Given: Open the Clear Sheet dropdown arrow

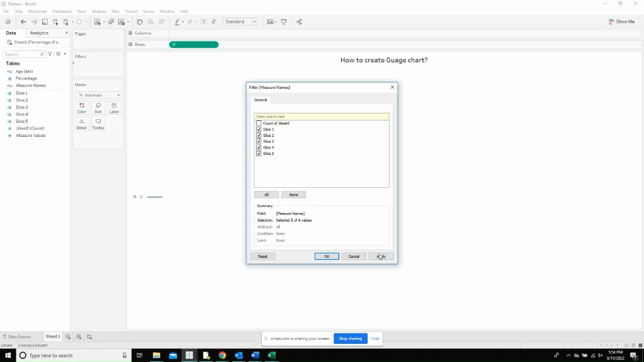Looking at the screenshot, I should [x=128, y=22].
